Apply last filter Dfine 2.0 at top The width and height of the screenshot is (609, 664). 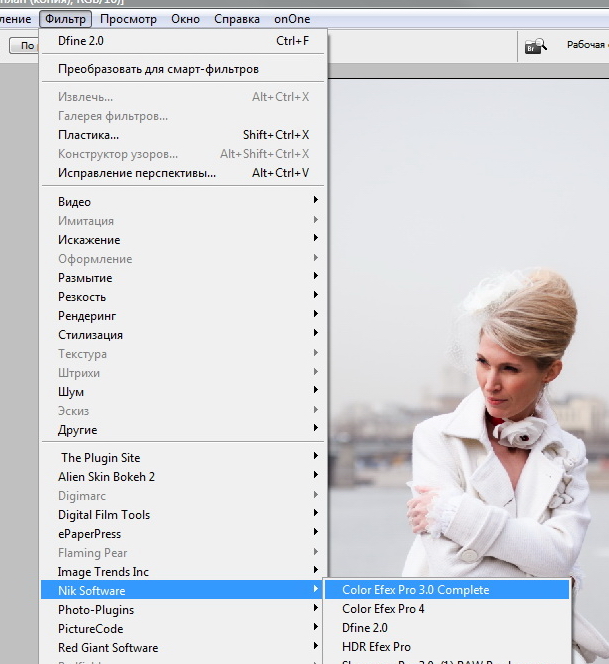(x=80, y=41)
